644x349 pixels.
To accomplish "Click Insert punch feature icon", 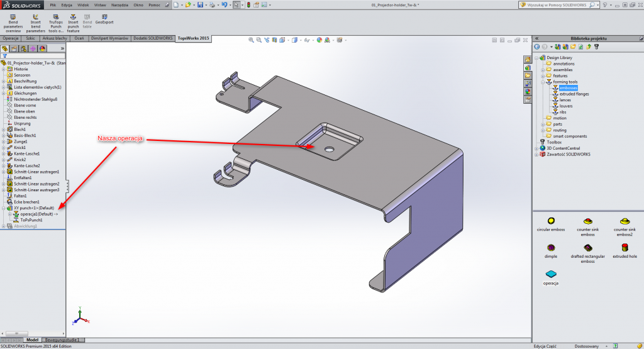I will pyautogui.click(x=74, y=19).
